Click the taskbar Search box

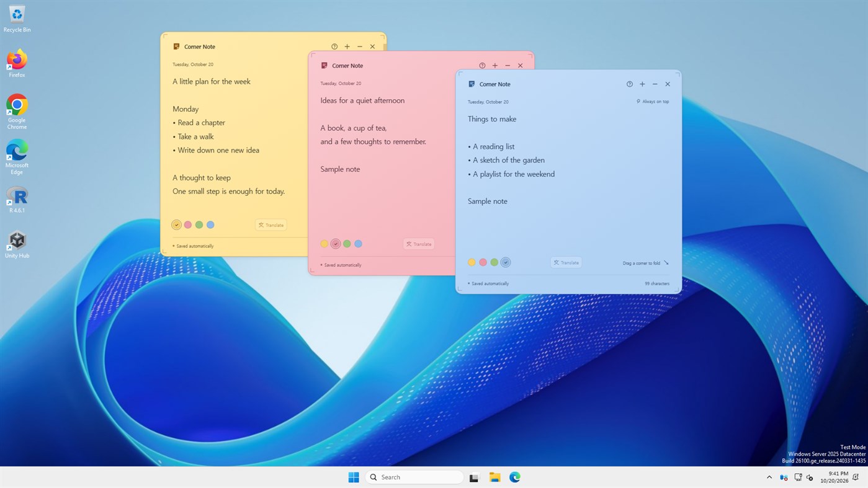[x=414, y=477]
